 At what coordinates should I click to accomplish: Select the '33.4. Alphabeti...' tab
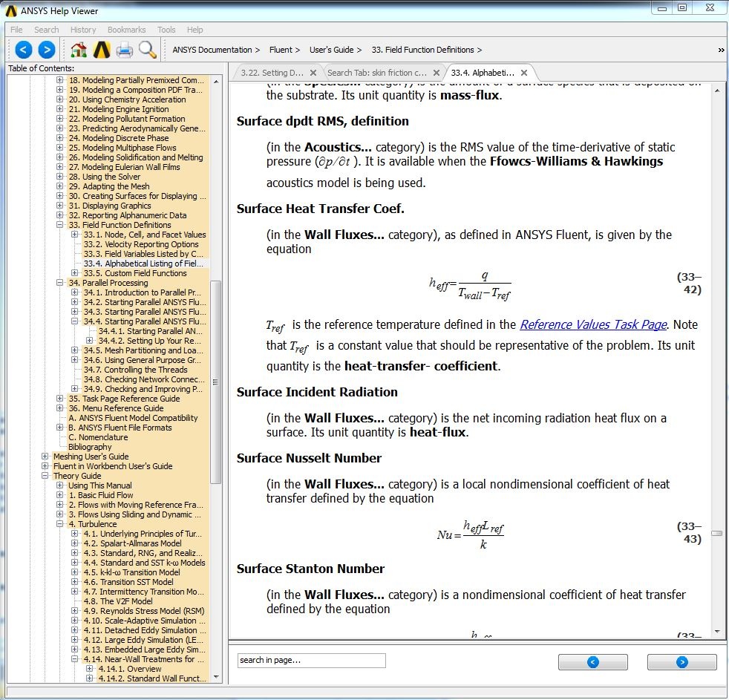(x=483, y=73)
